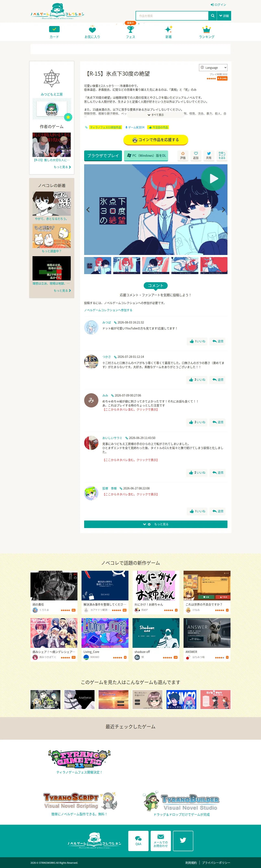Viewport: 261px width, 868px height.
Task: Open the 利用規約 footer link
Action: tap(191, 863)
